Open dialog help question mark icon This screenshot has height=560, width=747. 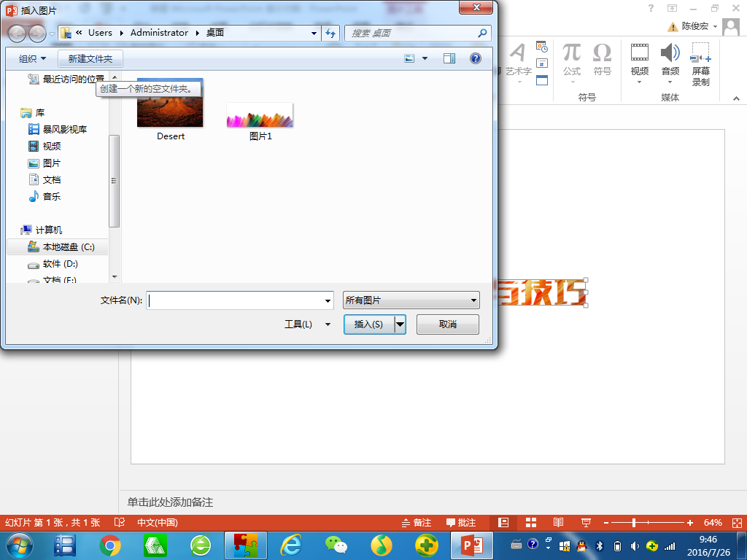pos(476,58)
